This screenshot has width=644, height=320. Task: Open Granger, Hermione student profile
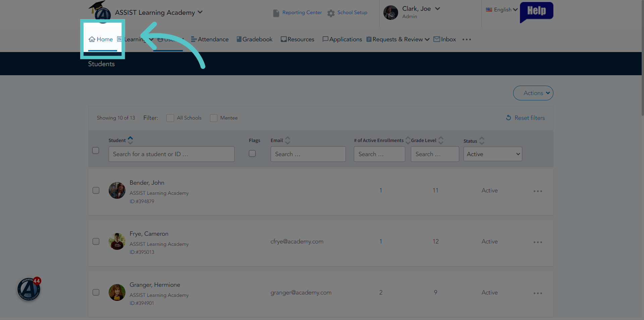point(155,285)
